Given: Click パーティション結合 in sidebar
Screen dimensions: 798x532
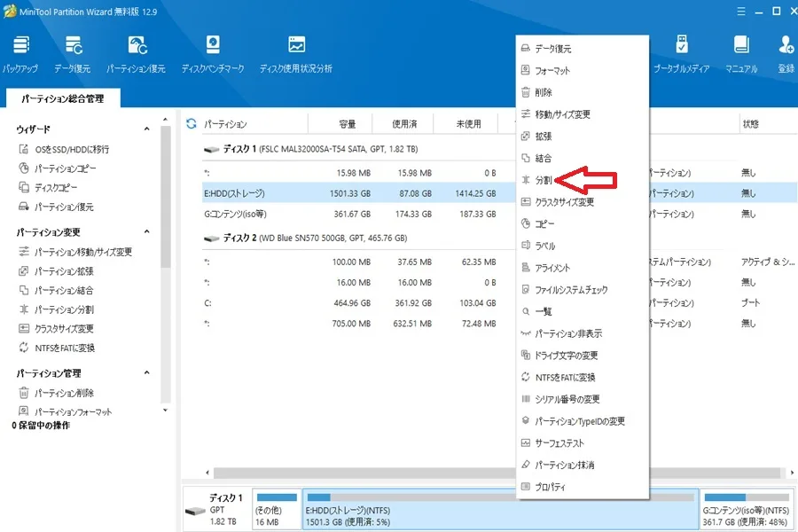Looking at the screenshot, I should coord(56,291).
